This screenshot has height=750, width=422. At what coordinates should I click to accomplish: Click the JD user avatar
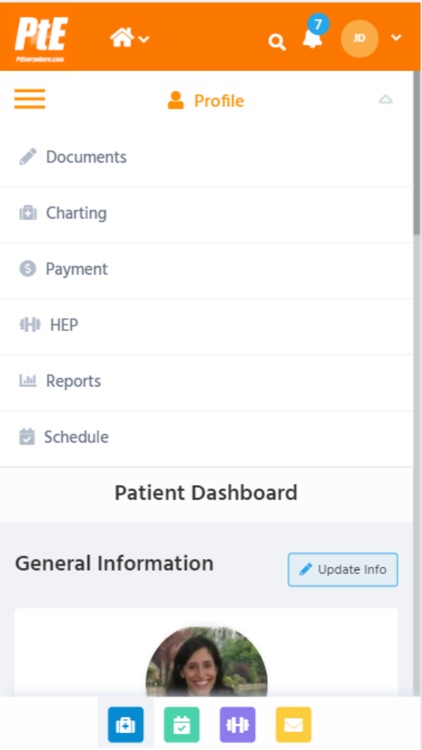[x=359, y=38]
